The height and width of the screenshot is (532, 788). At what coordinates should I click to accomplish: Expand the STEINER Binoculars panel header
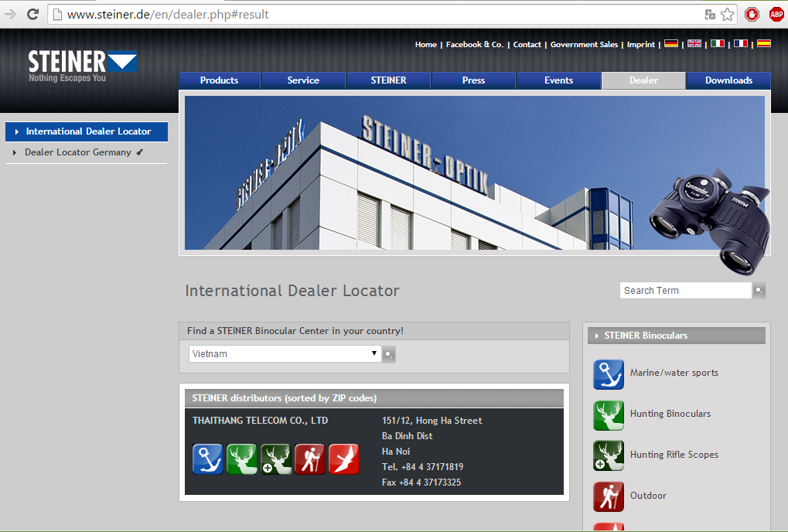point(677,336)
